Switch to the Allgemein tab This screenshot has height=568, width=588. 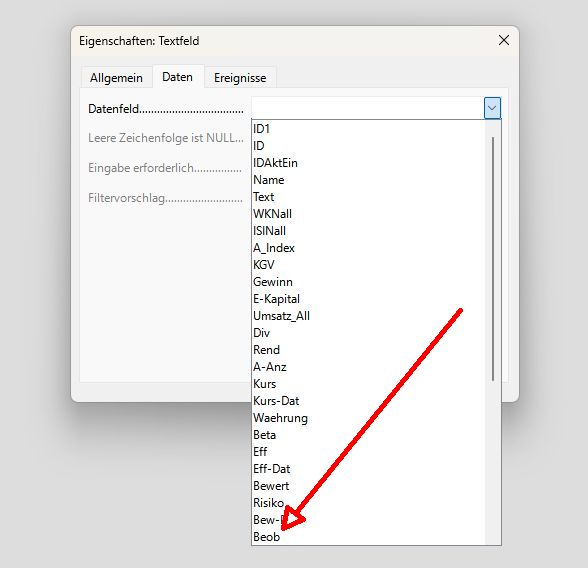coord(116,78)
